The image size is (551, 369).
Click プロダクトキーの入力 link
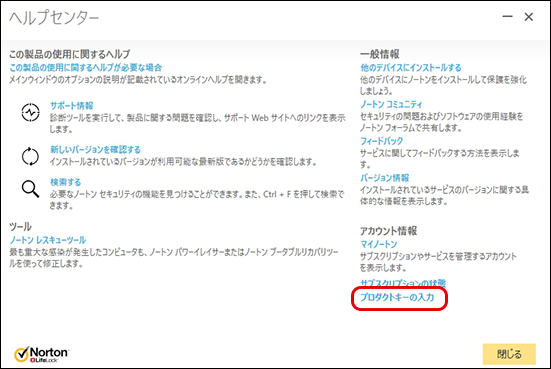(397, 297)
